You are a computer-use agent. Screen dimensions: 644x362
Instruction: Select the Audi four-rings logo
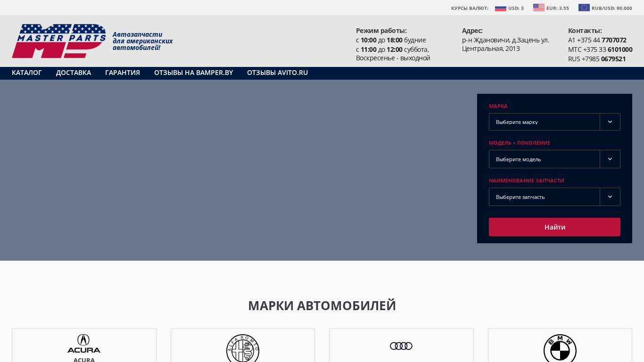[x=401, y=346]
